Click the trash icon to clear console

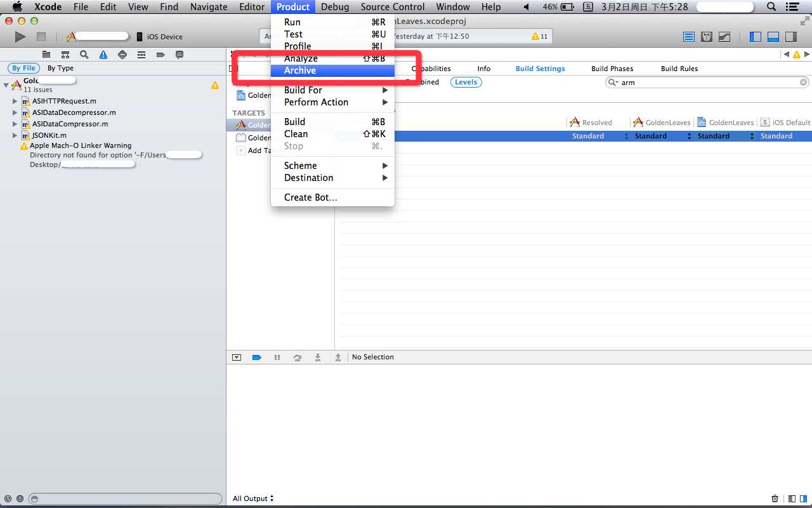point(775,499)
